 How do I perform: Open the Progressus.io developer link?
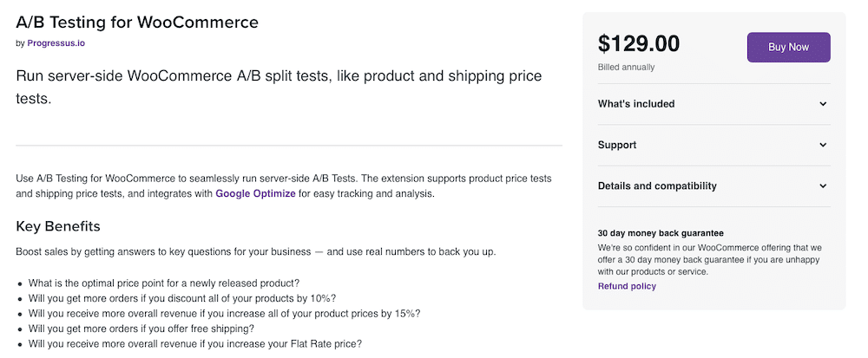pyautogui.click(x=56, y=42)
